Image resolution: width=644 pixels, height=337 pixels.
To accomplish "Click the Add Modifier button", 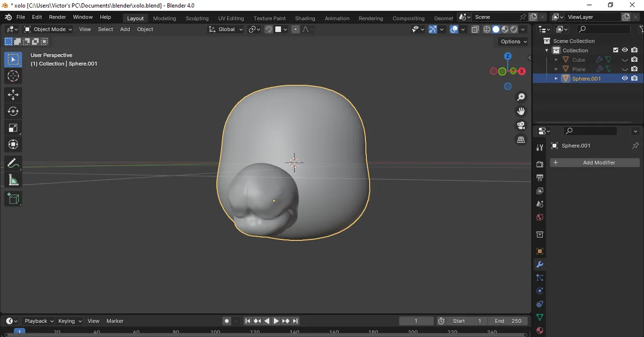I will coord(595,162).
